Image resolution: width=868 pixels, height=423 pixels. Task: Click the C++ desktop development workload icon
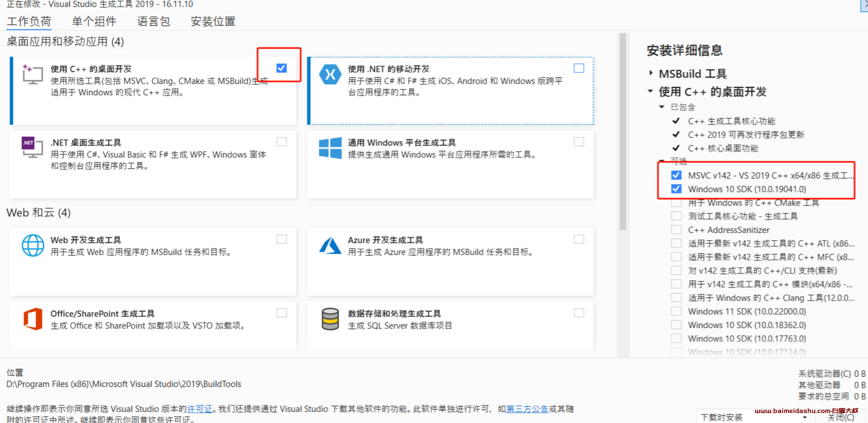pos(33,74)
